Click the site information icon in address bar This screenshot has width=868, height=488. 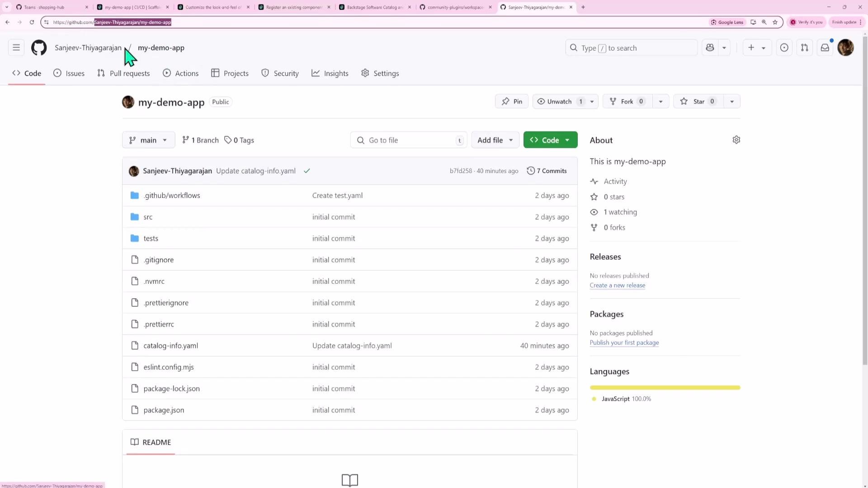tap(46, 22)
